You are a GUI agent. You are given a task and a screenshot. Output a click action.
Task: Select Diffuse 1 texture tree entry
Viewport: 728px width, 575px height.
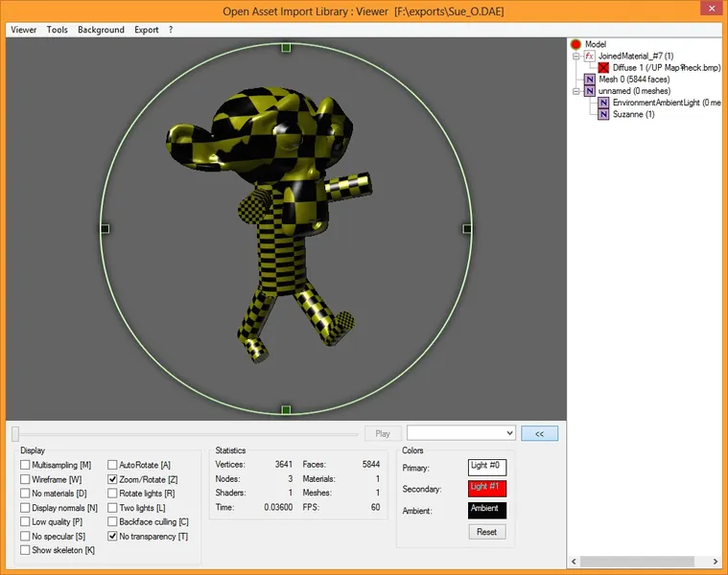point(667,68)
